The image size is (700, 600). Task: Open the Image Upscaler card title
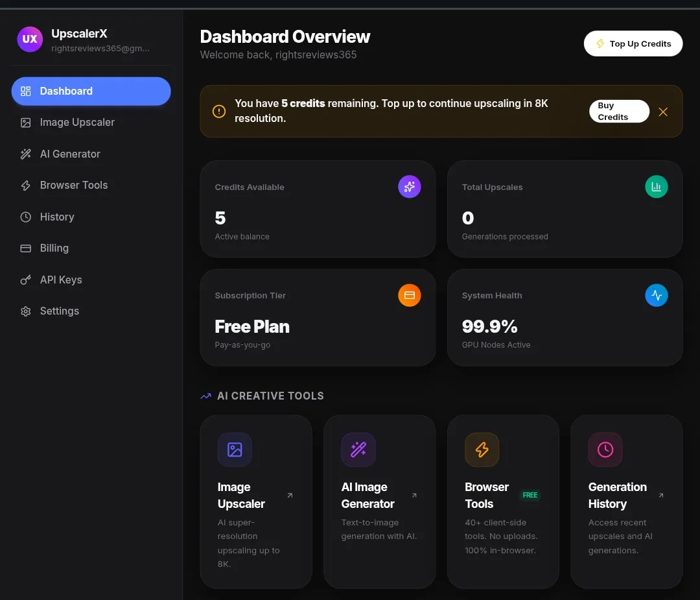[x=241, y=496]
